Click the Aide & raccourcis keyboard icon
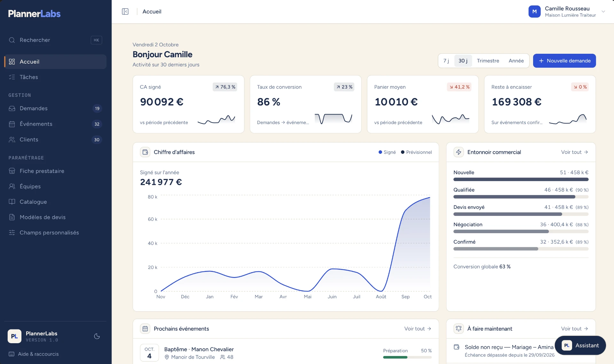This screenshot has width=614, height=364. (12, 354)
